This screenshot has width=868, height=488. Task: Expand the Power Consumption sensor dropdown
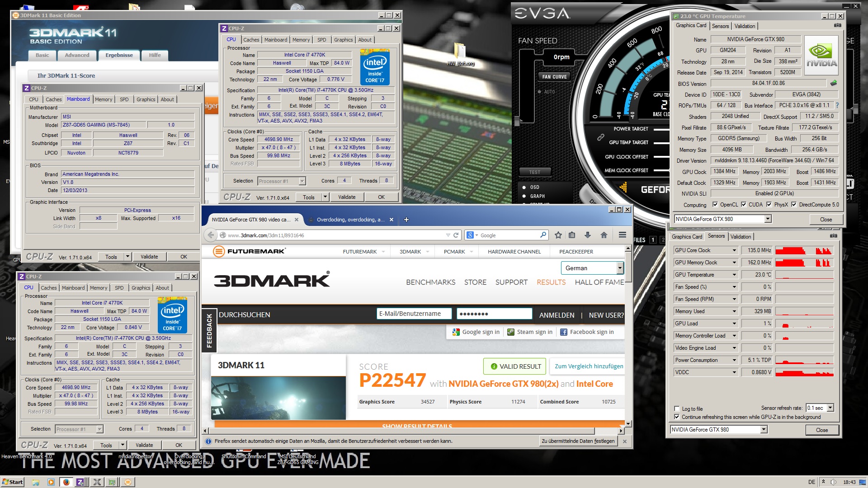point(734,360)
